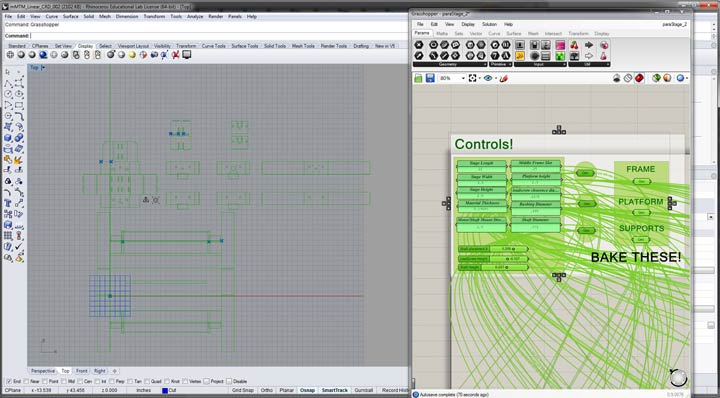Click the yellow sphere display icon in Rhino toolbar
Screen dimensions: 720x398
click(132, 55)
